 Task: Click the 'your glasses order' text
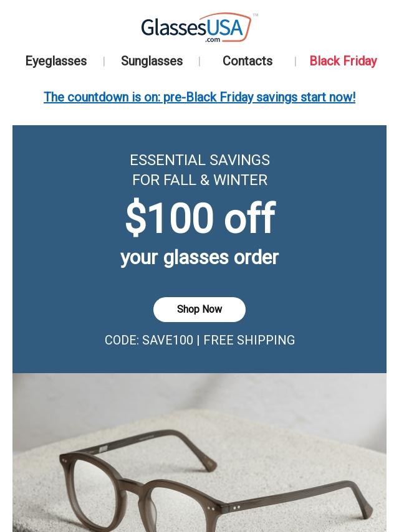[199, 257]
